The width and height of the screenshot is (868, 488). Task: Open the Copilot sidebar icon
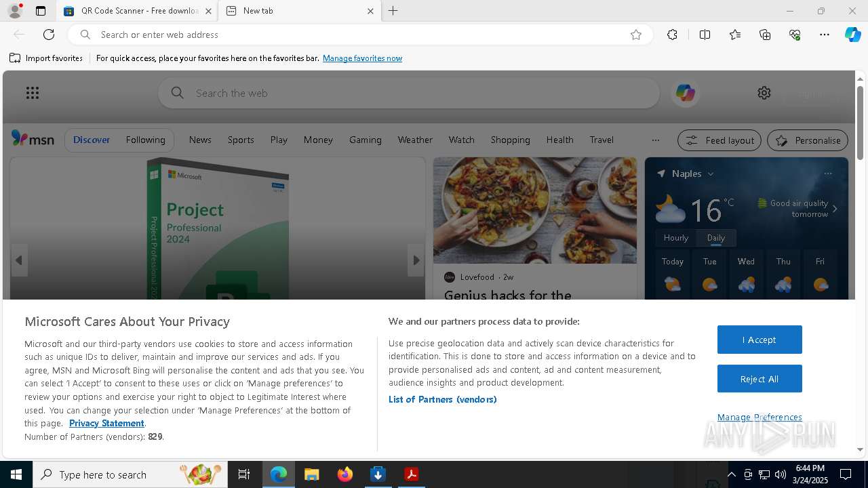pos(852,35)
